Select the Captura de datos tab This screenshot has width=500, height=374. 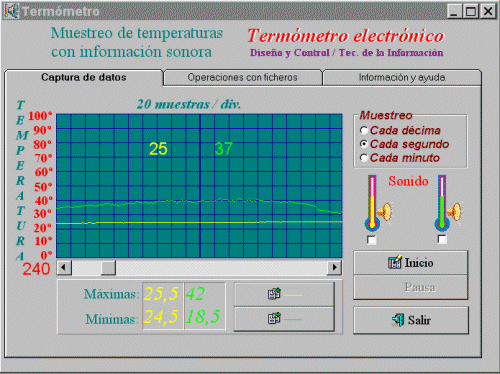pyautogui.click(x=84, y=77)
